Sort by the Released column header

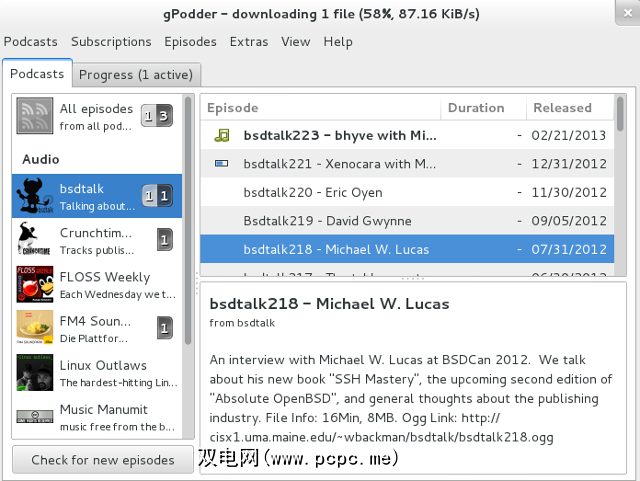570,108
